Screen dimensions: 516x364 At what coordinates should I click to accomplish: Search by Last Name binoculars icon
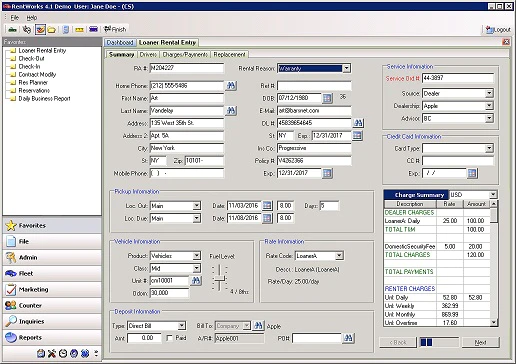click(231, 111)
